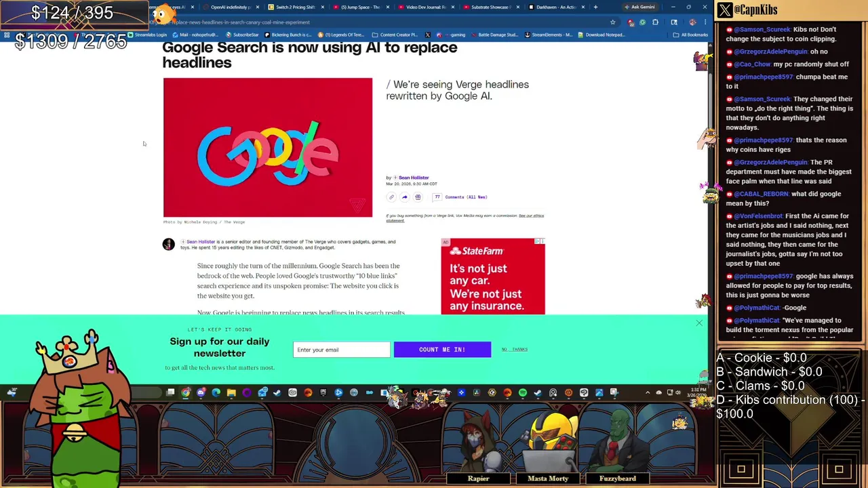Switch to the Video Dev Journal tab
Viewport: 868px width, 488px height.
click(425, 7)
